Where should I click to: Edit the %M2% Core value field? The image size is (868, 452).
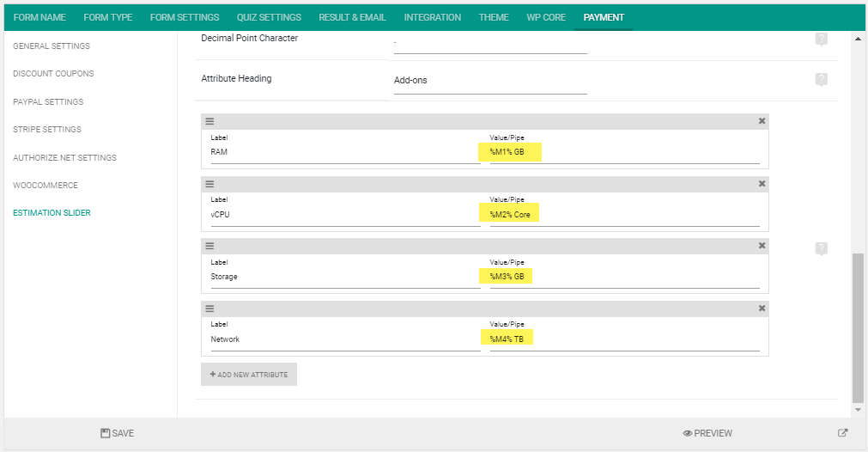point(624,215)
